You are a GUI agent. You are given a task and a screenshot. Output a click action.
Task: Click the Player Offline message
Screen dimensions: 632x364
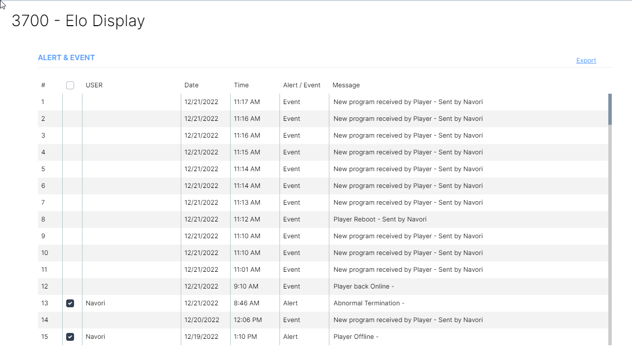[x=356, y=337]
